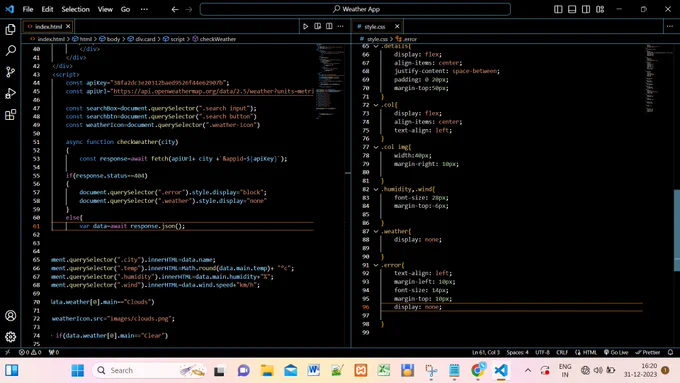
Task: Open more actions for the style.css editor group
Action: (670, 26)
